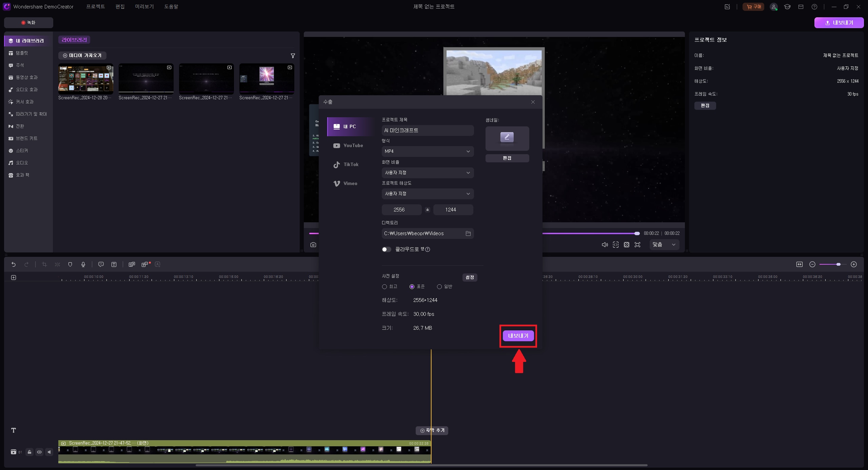Click 미디어 가져오기 import button

pos(82,56)
